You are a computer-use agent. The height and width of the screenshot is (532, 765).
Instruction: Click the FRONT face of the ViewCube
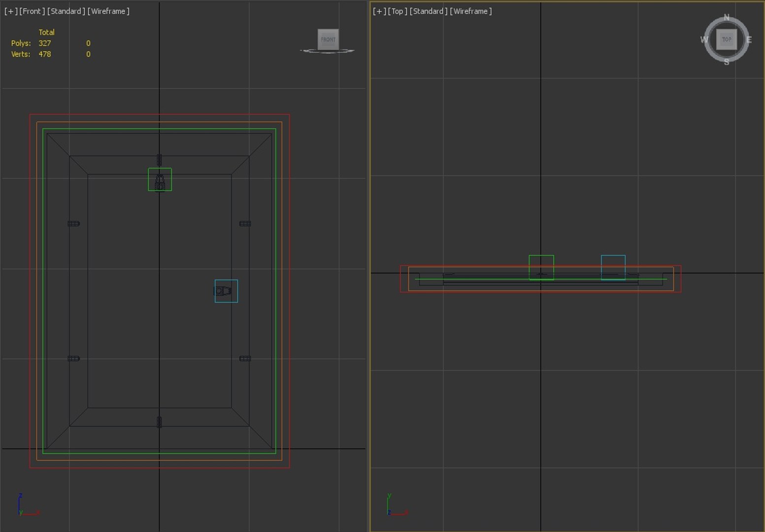(x=328, y=39)
